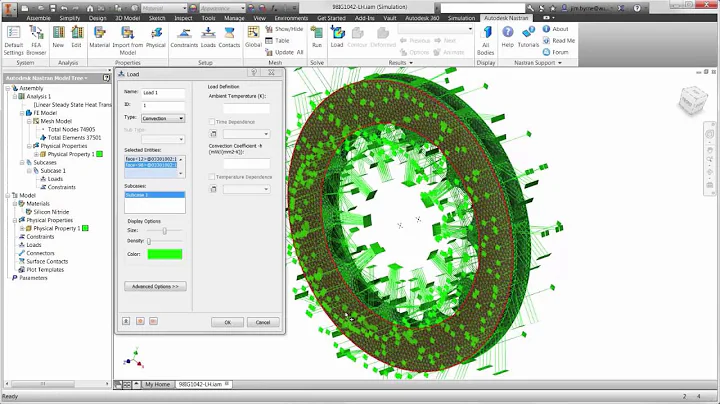This screenshot has width=720, height=404.
Task: Open the Physical properties tool
Action: (156, 37)
